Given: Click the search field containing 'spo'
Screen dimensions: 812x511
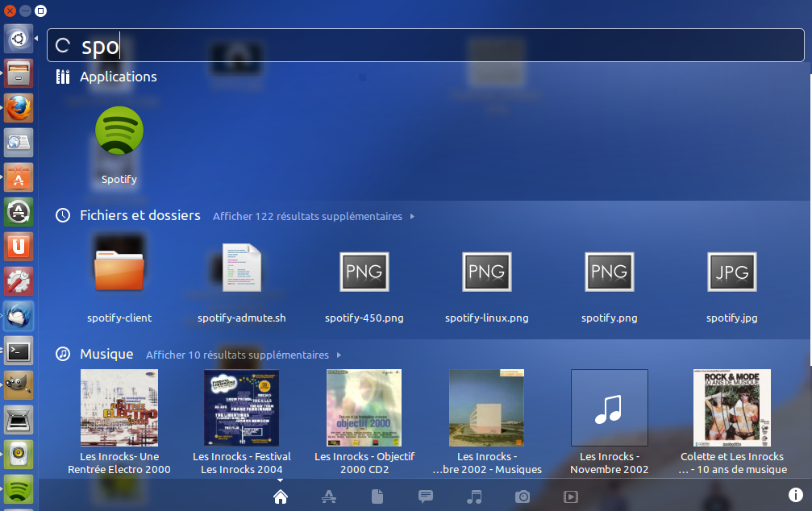Looking at the screenshot, I should (425, 46).
